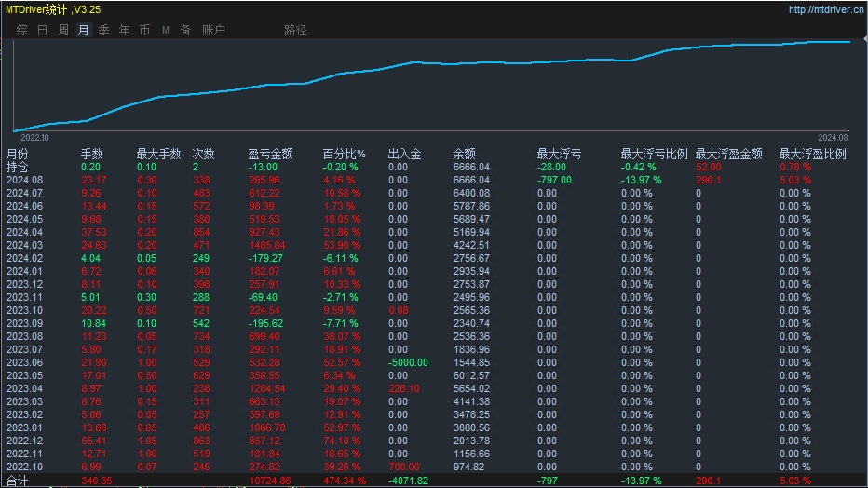The width and height of the screenshot is (868, 488).
Task: Select the 2024.04 month row
Action: [24, 232]
